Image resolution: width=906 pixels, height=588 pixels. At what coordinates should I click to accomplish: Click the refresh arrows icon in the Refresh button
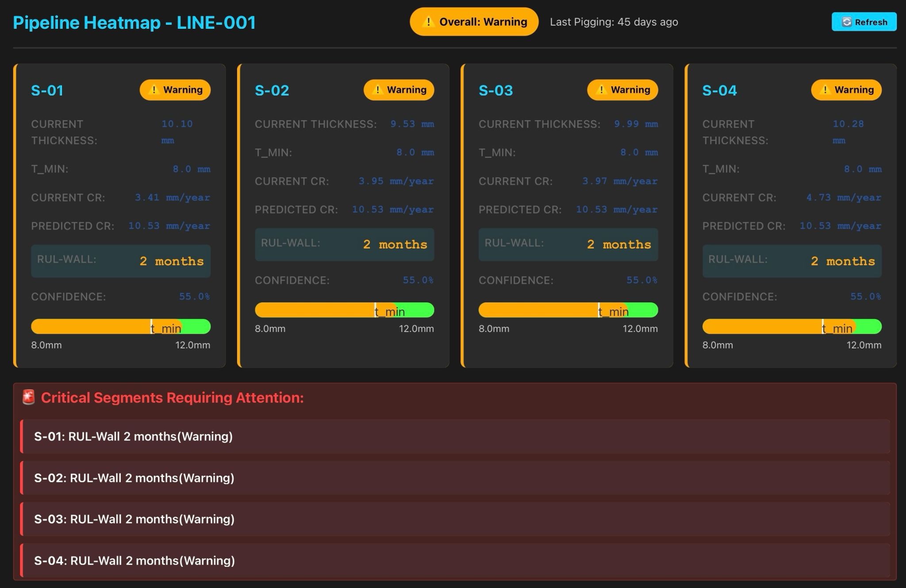[x=846, y=22]
